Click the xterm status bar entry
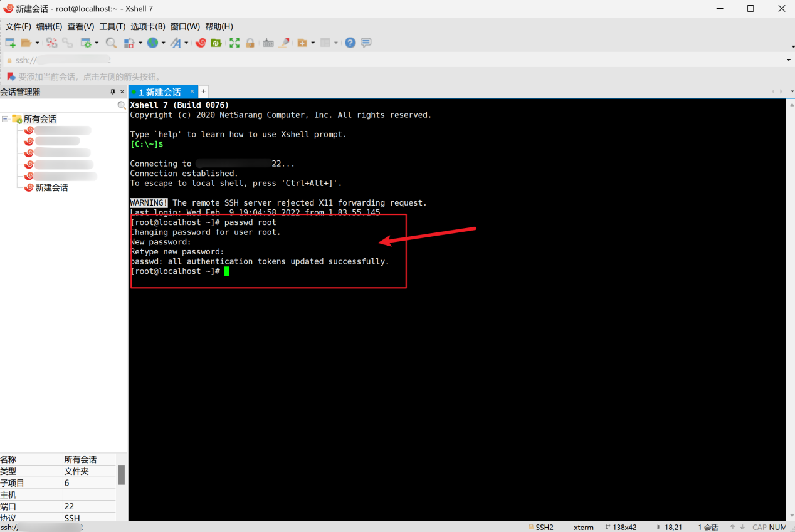The height and width of the screenshot is (532, 795). click(x=584, y=527)
